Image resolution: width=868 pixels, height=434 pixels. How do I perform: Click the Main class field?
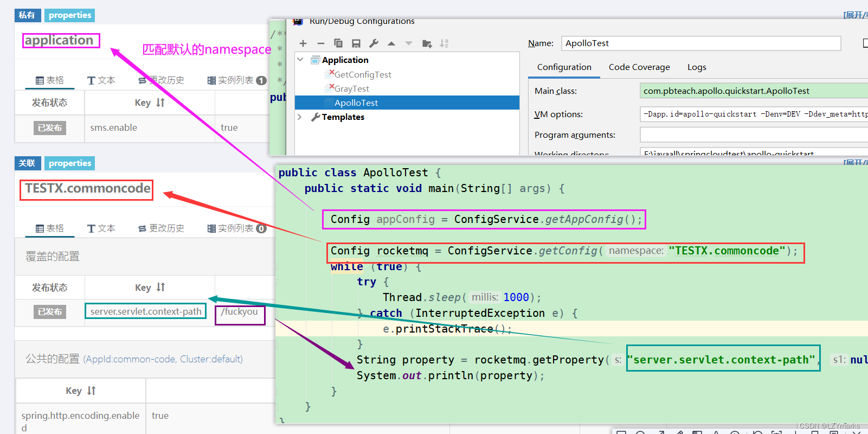coord(754,91)
